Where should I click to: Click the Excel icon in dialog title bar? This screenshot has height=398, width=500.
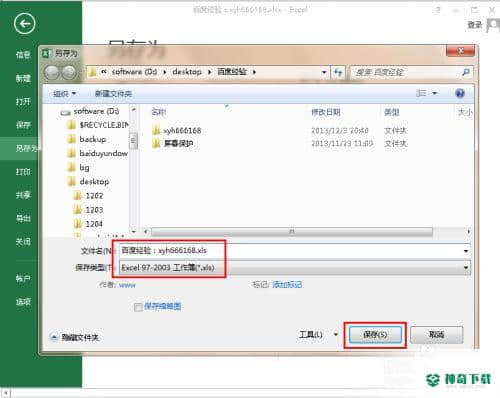point(46,53)
